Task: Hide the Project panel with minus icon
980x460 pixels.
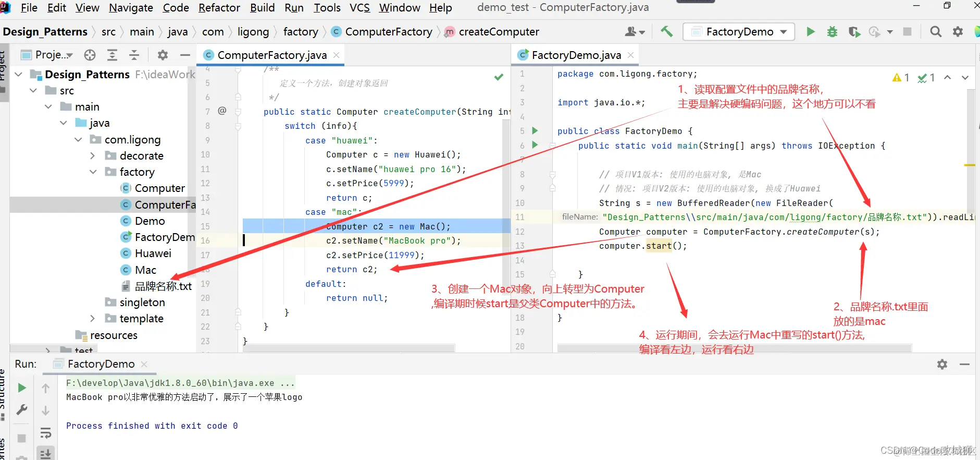Action: point(185,55)
